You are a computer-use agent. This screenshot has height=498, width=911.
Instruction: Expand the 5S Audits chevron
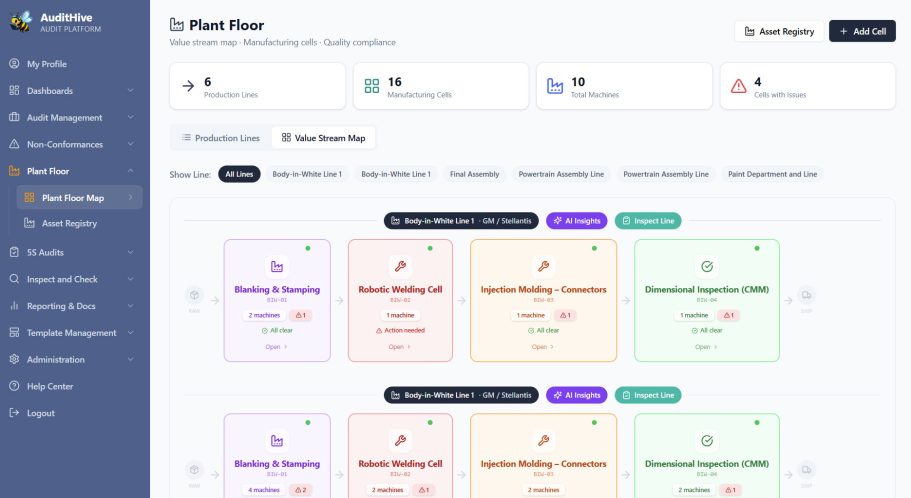(131, 252)
